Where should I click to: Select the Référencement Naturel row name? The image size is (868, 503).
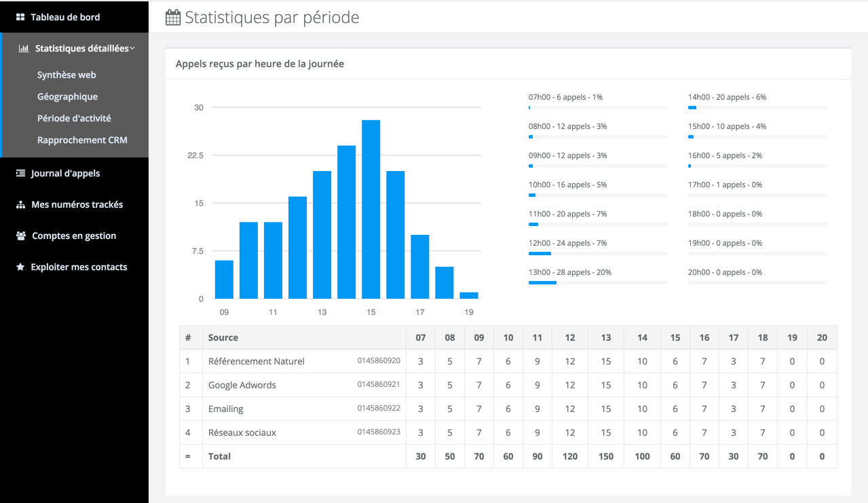(257, 361)
